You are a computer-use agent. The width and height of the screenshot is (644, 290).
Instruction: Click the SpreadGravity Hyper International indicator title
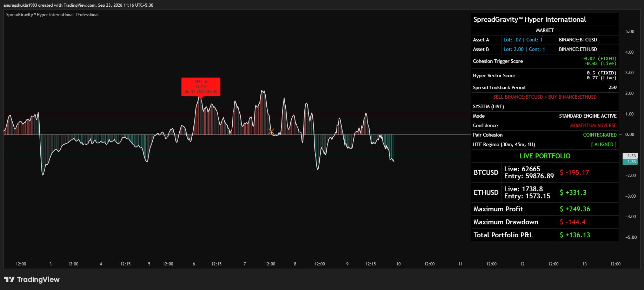[52, 15]
